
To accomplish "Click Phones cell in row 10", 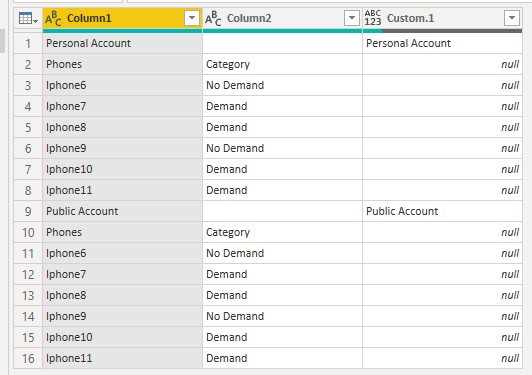I will pyautogui.click(x=122, y=232).
